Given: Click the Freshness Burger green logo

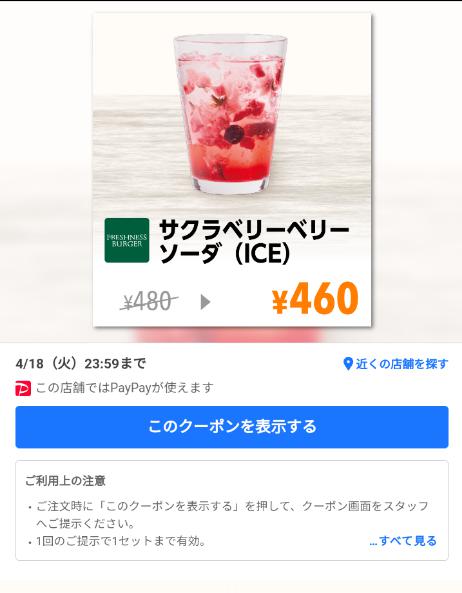Looking at the screenshot, I should 127,240.
